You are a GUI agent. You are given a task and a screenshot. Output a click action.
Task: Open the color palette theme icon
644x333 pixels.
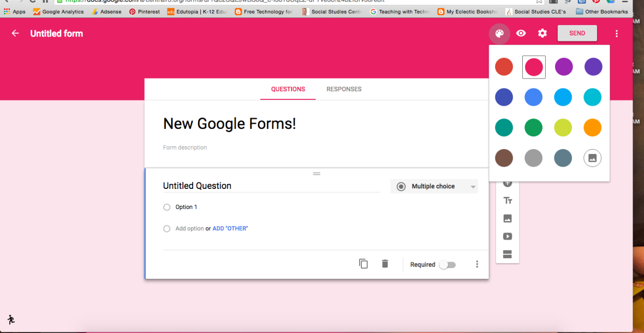click(x=499, y=33)
